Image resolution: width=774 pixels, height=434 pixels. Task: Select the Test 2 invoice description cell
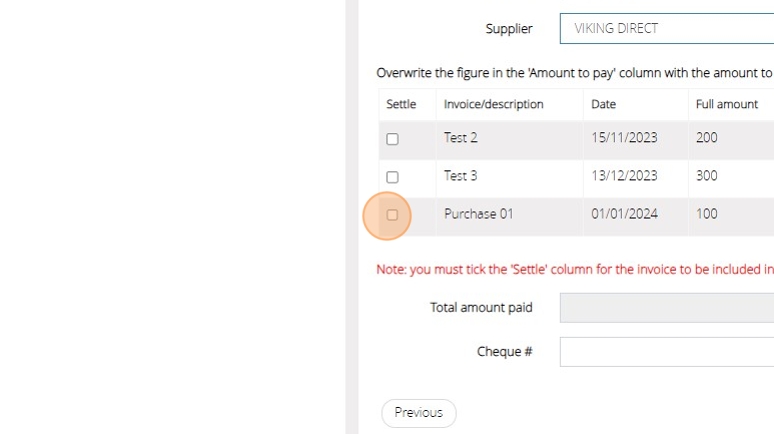(461, 138)
